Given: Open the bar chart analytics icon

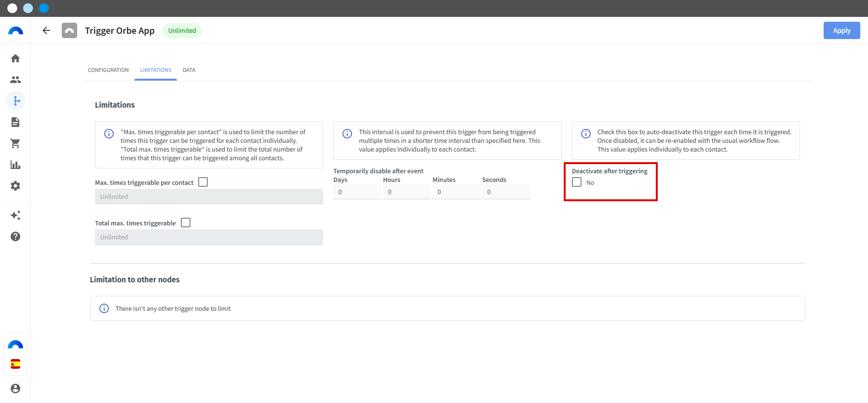Looking at the screenshot, I should pyautogui.click(x=15, y=165).
